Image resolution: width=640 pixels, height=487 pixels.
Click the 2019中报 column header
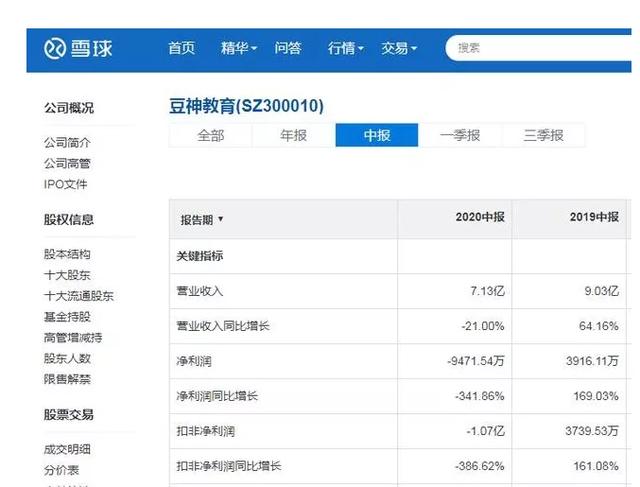[x=594, y=217]
